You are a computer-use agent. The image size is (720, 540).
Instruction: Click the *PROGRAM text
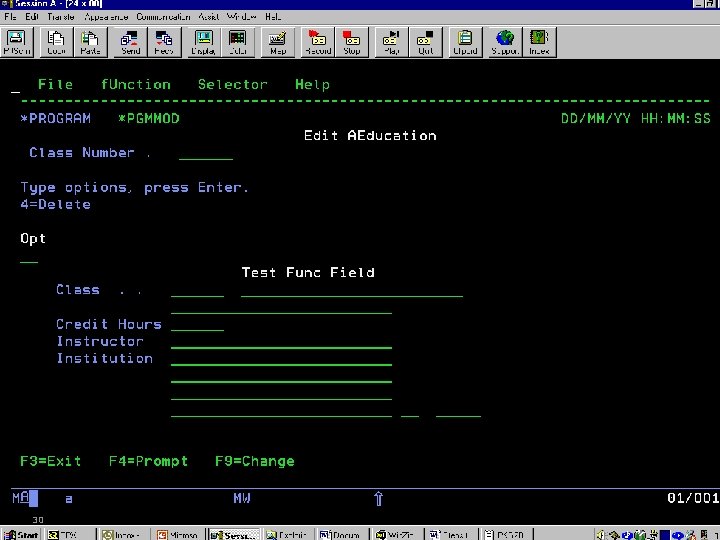56,118
